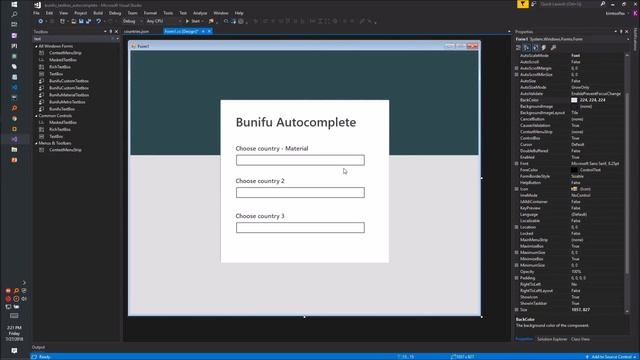Screen dimensions: 640x360
Task: Click the Toolbox search field
Action: click(73, 39)
